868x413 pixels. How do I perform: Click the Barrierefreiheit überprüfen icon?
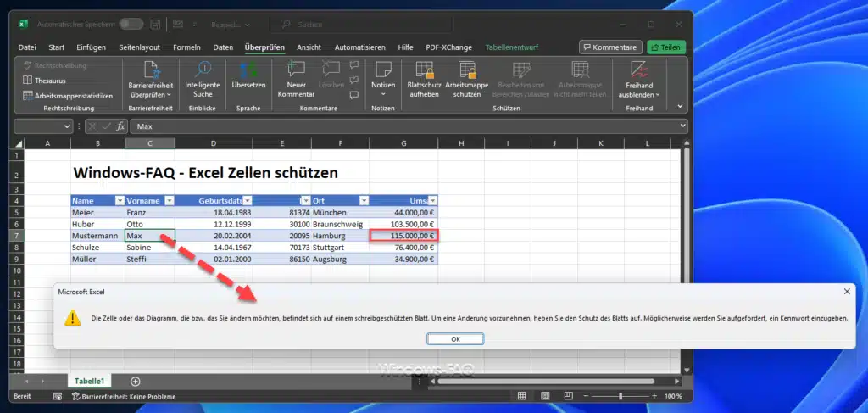151,70
